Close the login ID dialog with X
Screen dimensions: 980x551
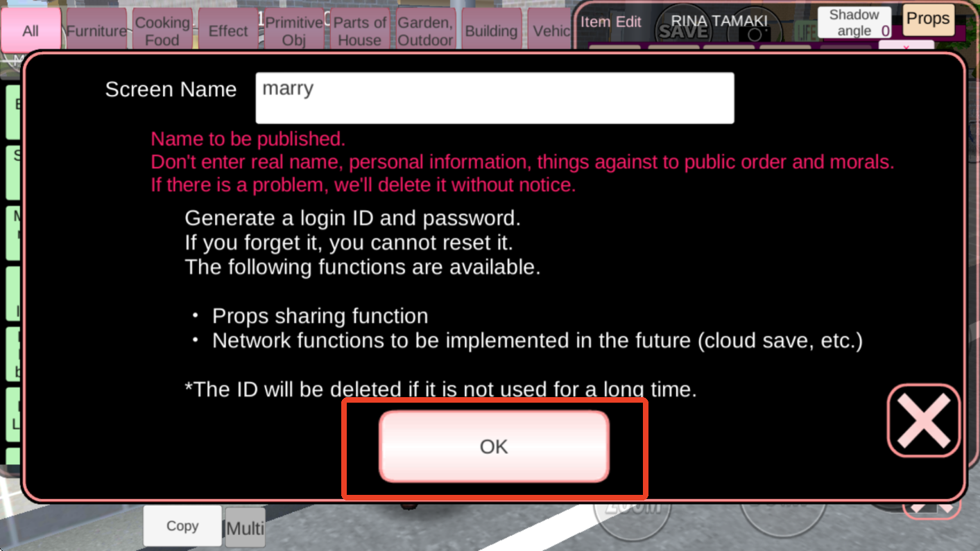pyautogui.click(x=924, y=420)
